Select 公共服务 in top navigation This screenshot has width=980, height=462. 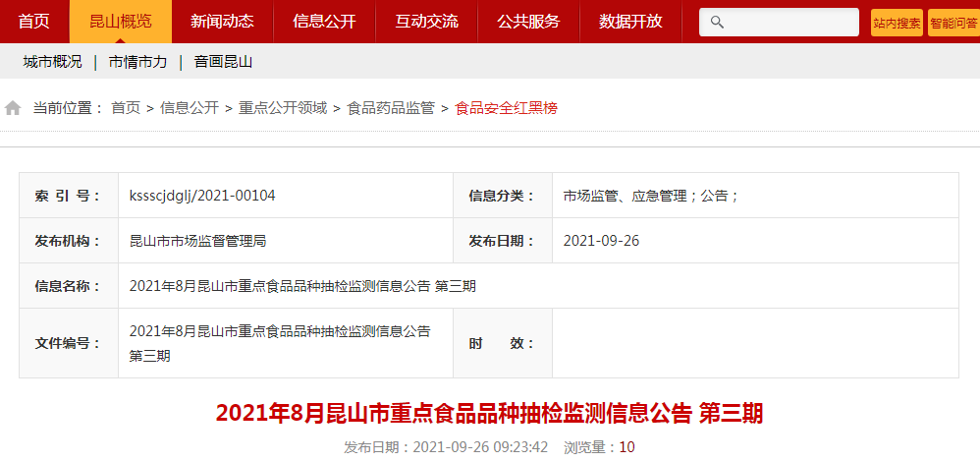pos(528,22)
